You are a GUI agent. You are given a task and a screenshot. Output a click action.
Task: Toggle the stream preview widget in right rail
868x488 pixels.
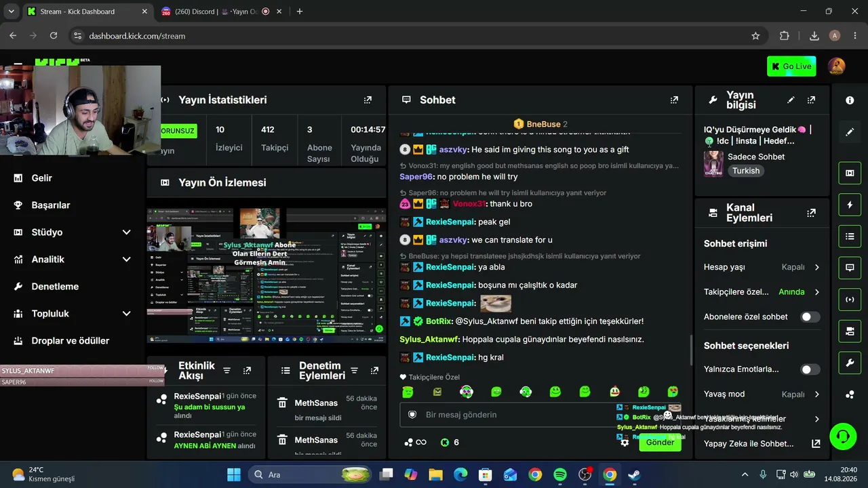[850, 173]
